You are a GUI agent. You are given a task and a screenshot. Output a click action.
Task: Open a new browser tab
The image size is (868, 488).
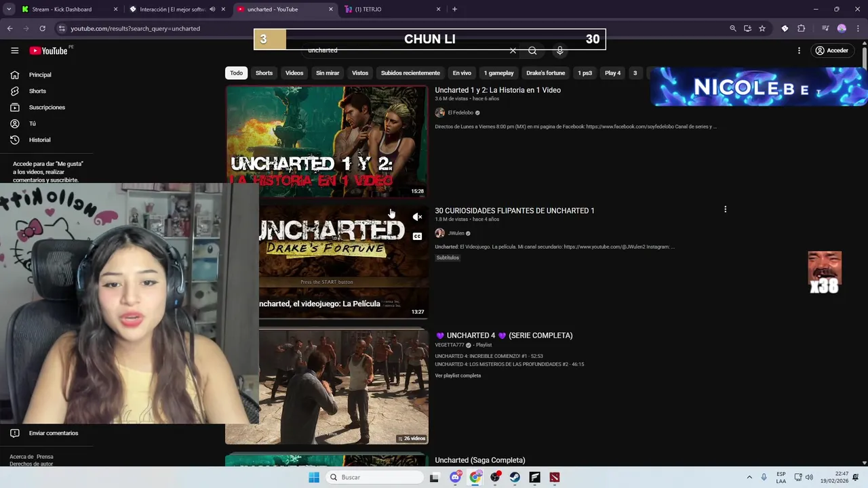click(454, 9)
